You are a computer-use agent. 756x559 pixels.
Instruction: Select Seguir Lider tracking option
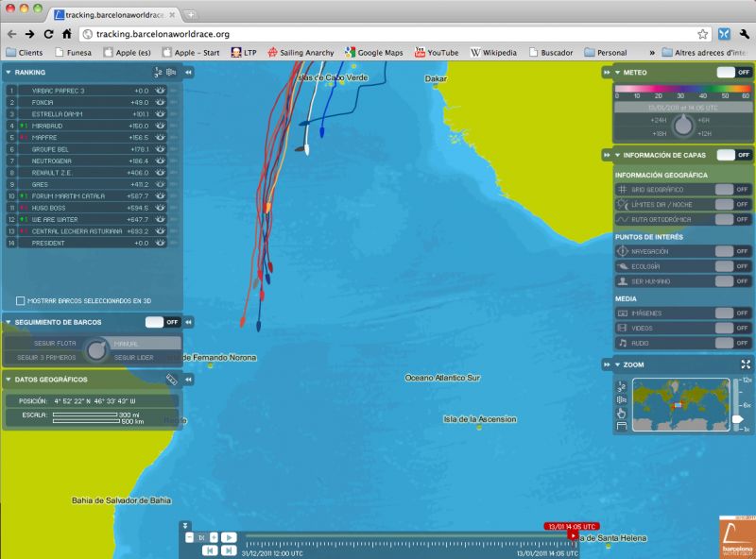tap(133, 358)
